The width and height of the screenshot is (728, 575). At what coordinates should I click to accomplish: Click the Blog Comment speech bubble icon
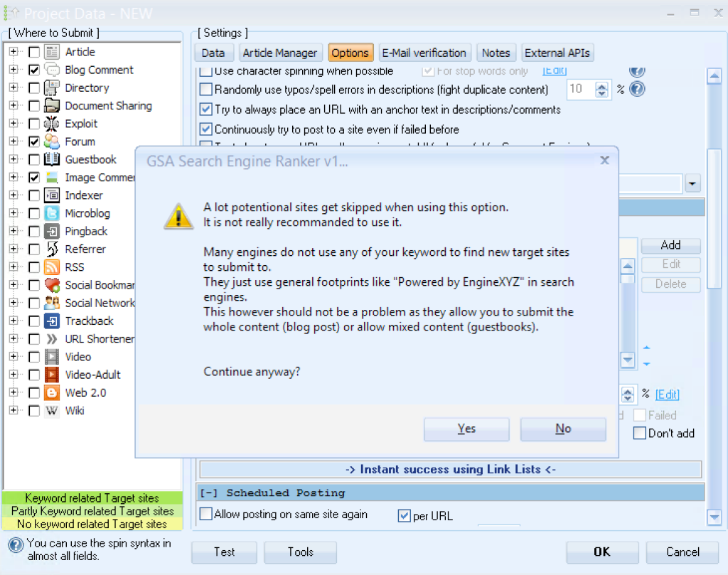51,70
